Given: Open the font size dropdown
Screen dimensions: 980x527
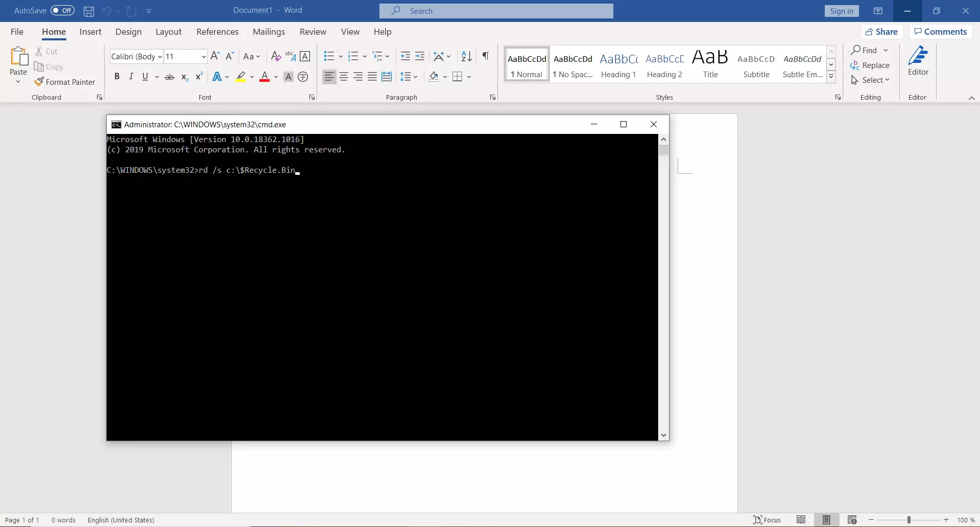Looking at the screenshot, I should pos(203,57).
